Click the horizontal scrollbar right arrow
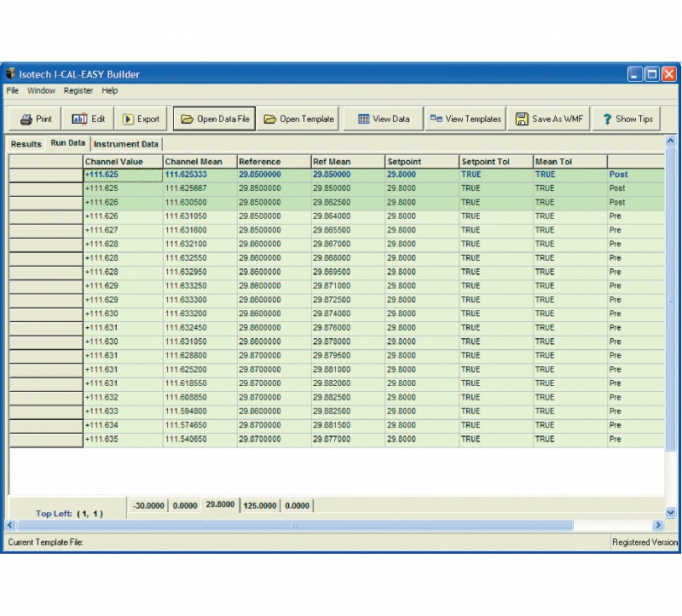 (657, 526)
